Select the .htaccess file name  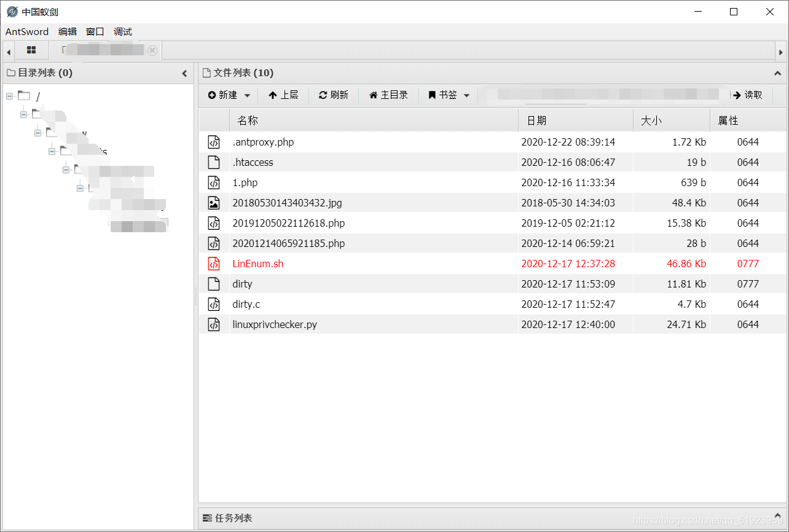pos(253,162)
